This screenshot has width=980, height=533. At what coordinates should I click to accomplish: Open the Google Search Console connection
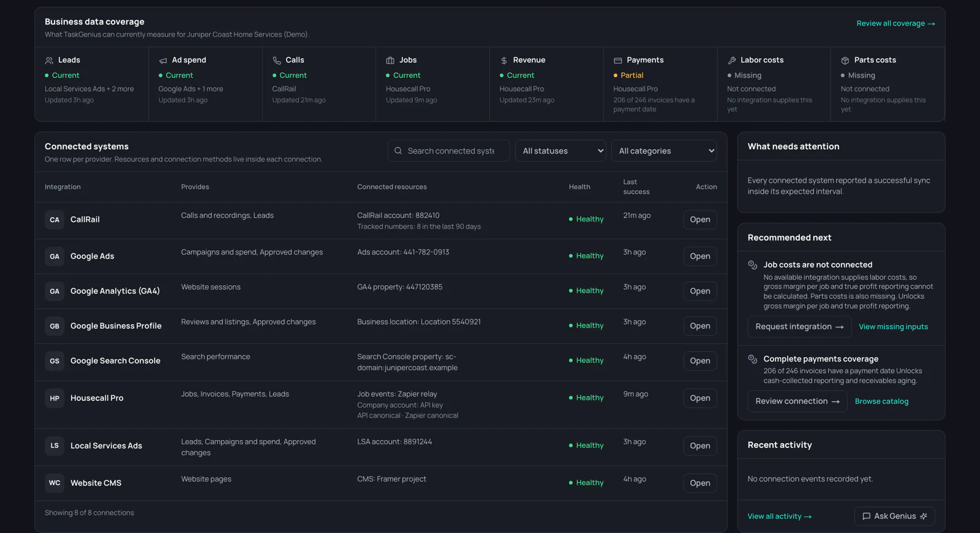[x=700, y=361]
